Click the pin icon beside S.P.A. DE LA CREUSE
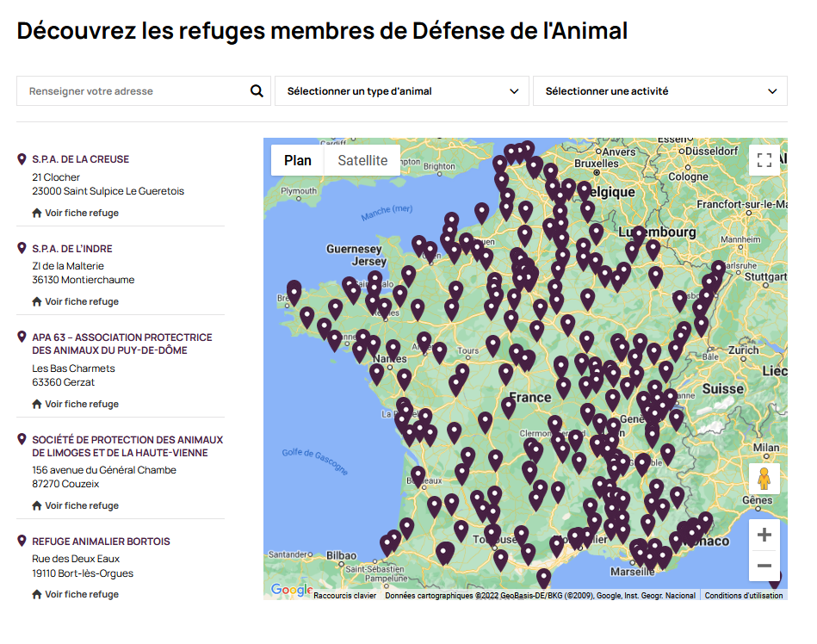This screenshot has height=644, width=817. (22, 159)
